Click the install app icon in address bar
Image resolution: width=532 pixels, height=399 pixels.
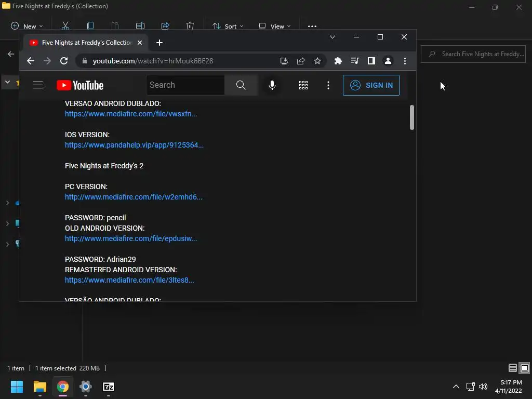tap(284, 61)
